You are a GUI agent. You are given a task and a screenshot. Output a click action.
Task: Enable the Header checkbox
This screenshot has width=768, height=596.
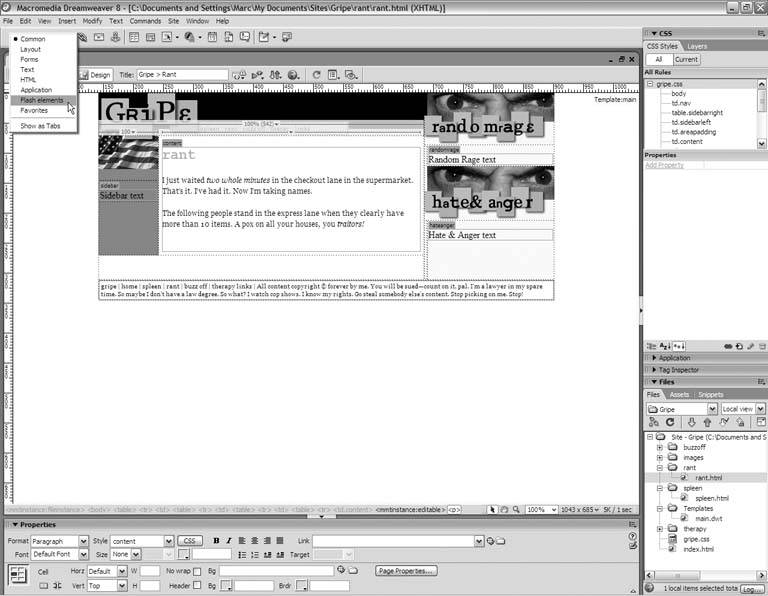click(x=197, y=585)
